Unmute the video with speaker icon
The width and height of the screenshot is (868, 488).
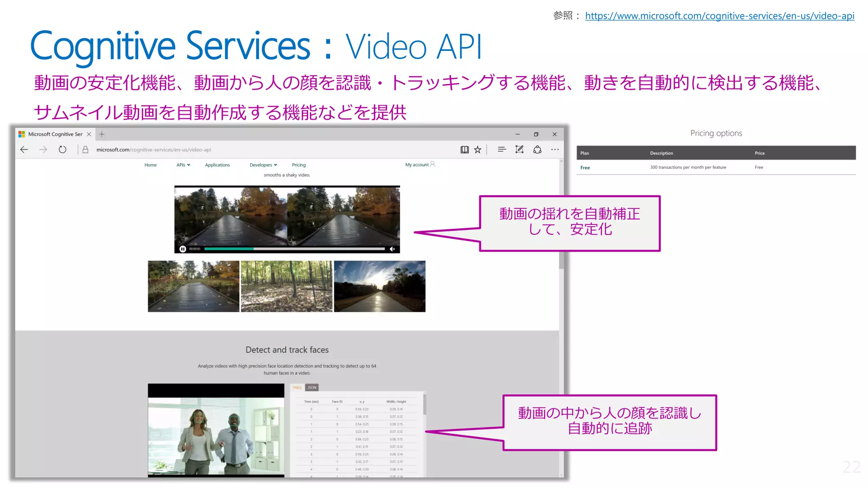click(392, 249)
